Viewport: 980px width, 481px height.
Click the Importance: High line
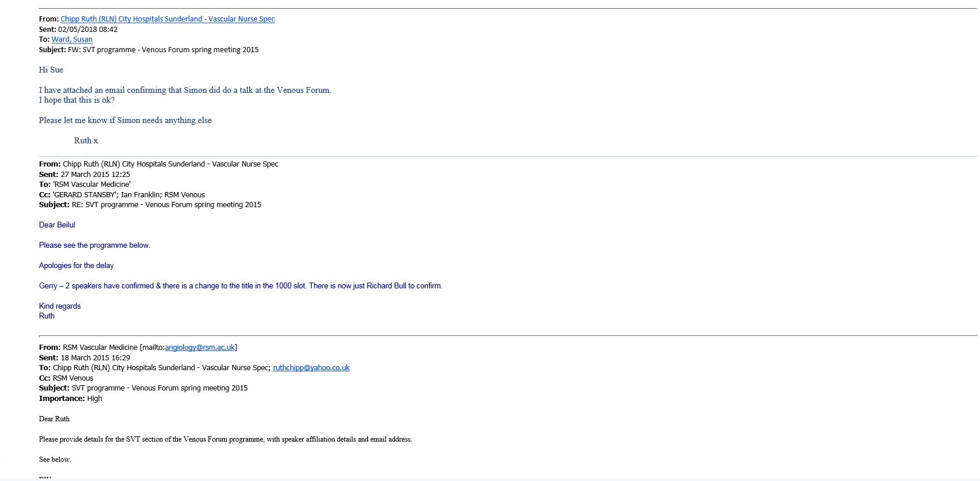(x=70, y=399)
